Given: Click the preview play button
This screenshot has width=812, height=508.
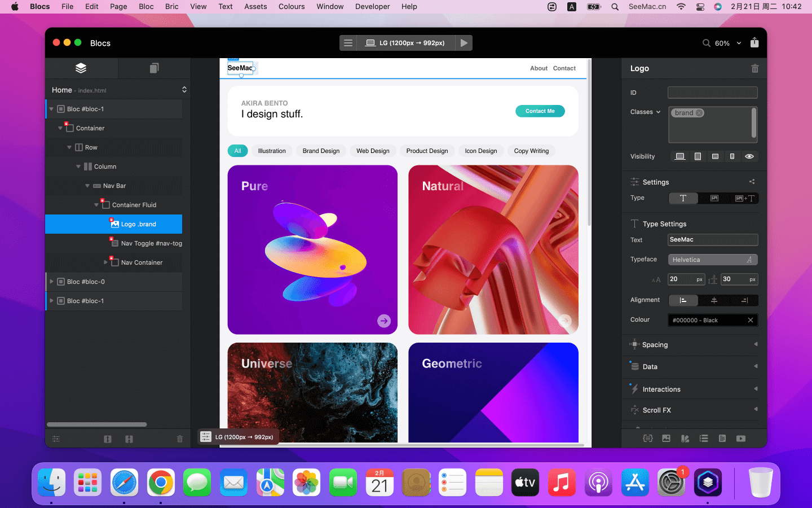Looking at the screenshot, I should 464,43.
